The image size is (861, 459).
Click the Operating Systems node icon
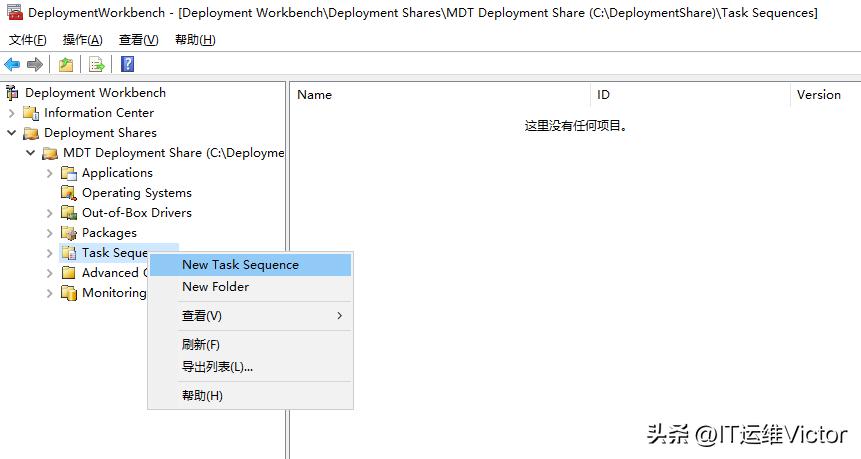[x=69, y=193]
